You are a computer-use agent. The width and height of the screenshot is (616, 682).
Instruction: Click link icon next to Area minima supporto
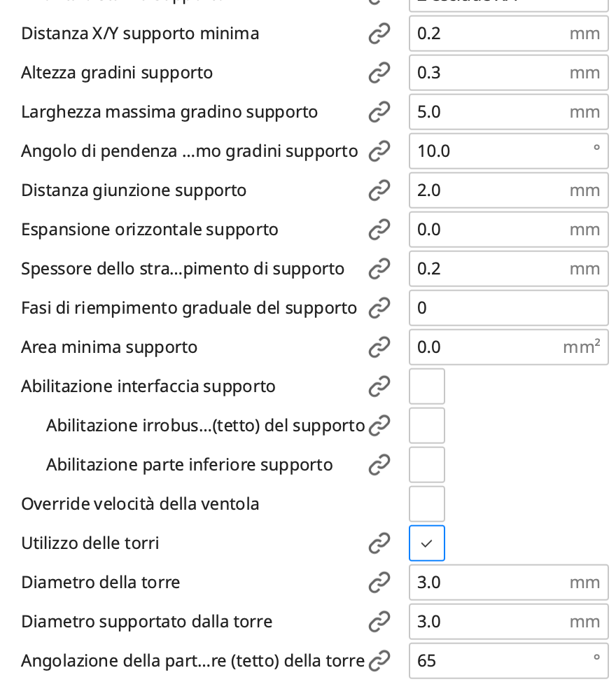point(379,347)
